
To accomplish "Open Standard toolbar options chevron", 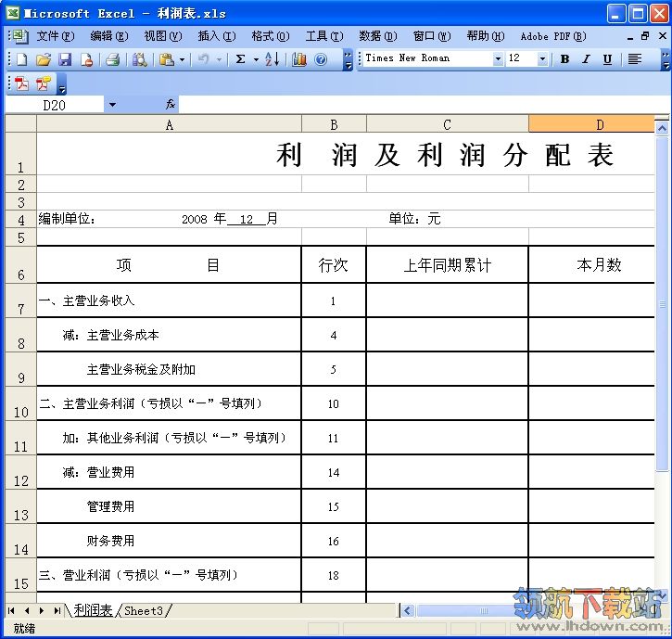I will [x=348, y=59].
